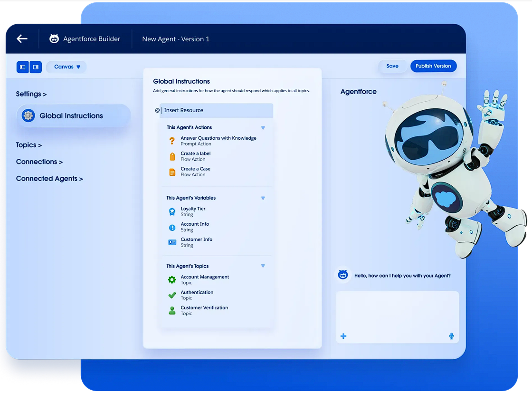Save the agent
This screenshot has height=393, width=532.
[392, 66]
